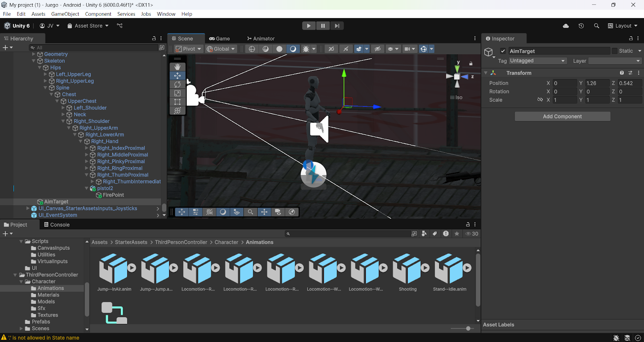This screenshot has height=342, width=644.
Task: Open Undo History icon
Action: [581, 26]
